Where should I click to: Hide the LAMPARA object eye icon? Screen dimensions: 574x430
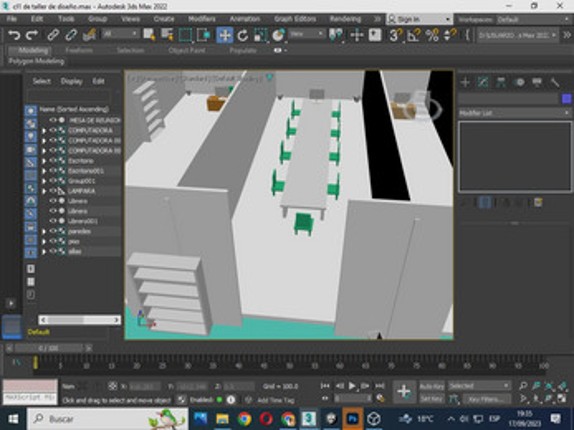click(x=53, y=191)
